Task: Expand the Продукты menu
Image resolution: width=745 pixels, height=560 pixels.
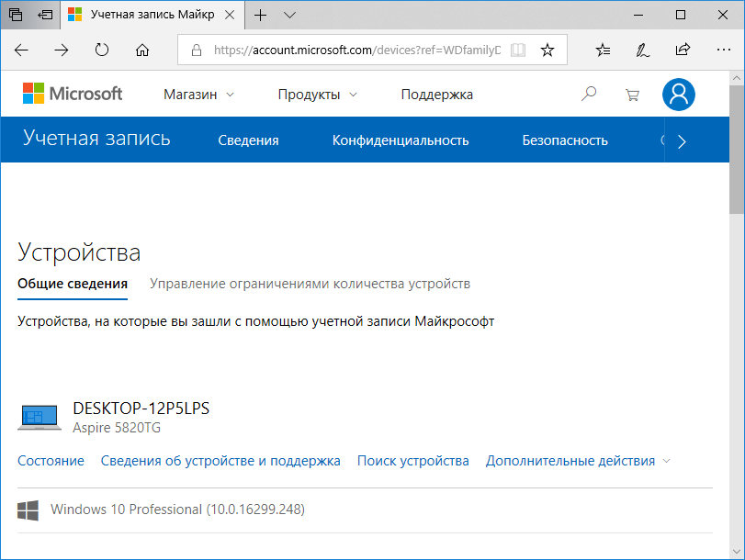Action: [317, 95]
